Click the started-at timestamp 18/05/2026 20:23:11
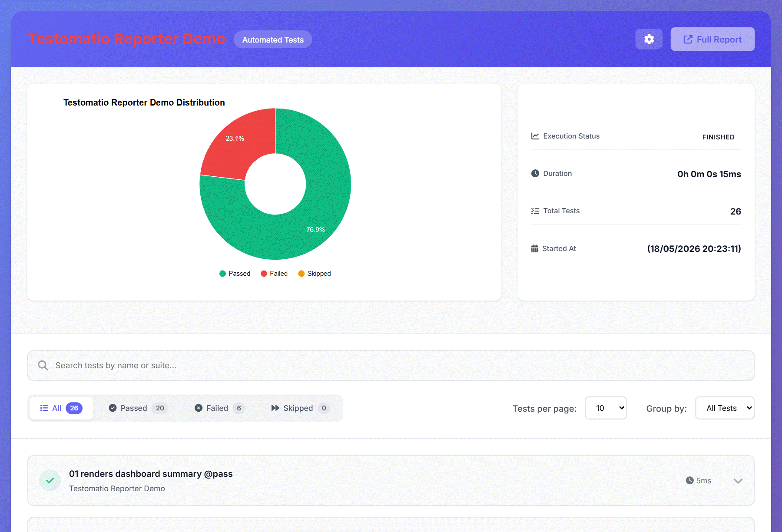782x532 pixels. tap(694, 249)
